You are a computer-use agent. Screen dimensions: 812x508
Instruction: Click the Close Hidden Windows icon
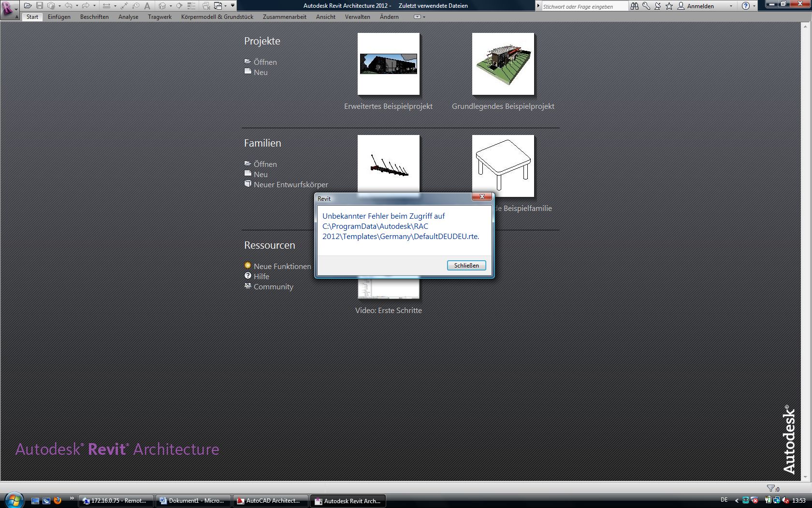pos(207,6)
